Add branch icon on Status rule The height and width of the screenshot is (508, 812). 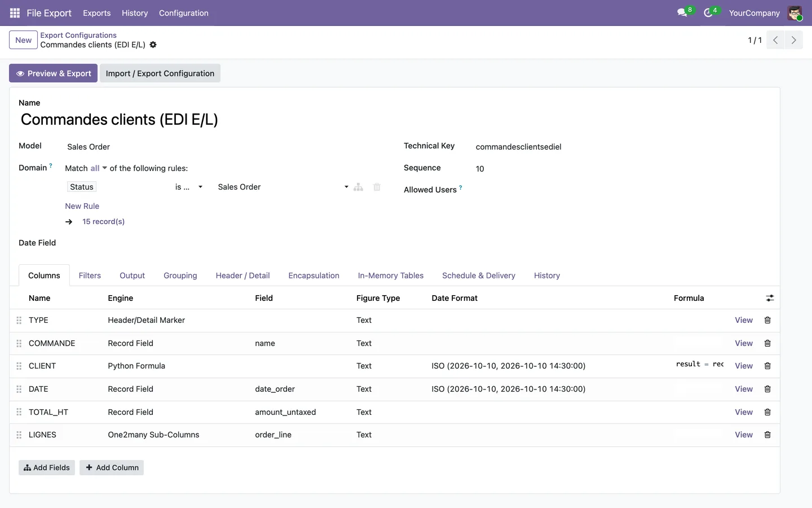358,187
